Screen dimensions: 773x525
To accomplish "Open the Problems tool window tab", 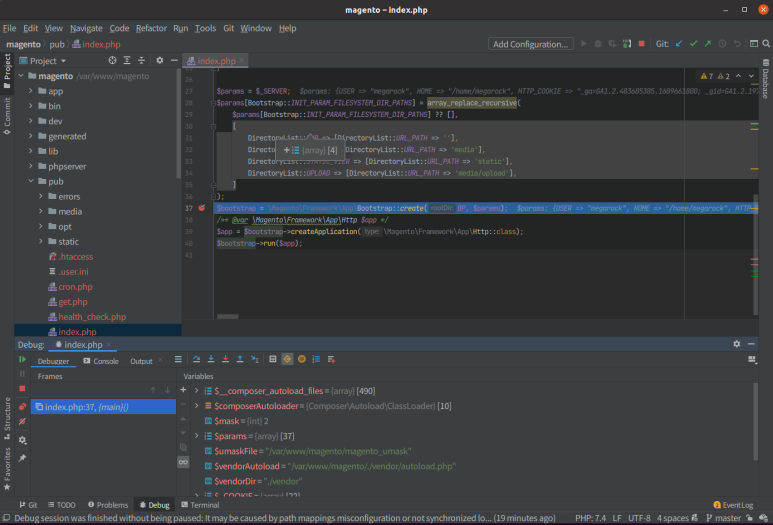I will pos(108,505).
